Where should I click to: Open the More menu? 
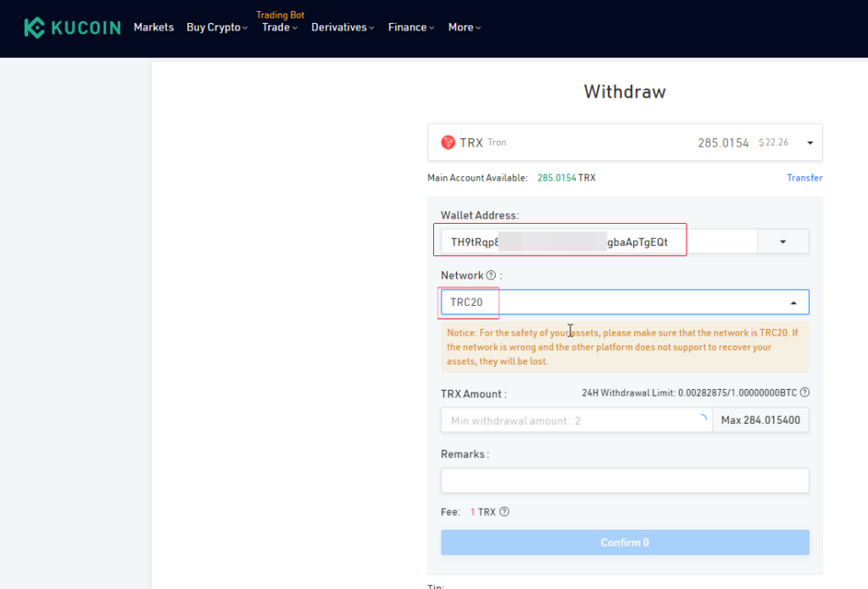(x=464, y=27)
